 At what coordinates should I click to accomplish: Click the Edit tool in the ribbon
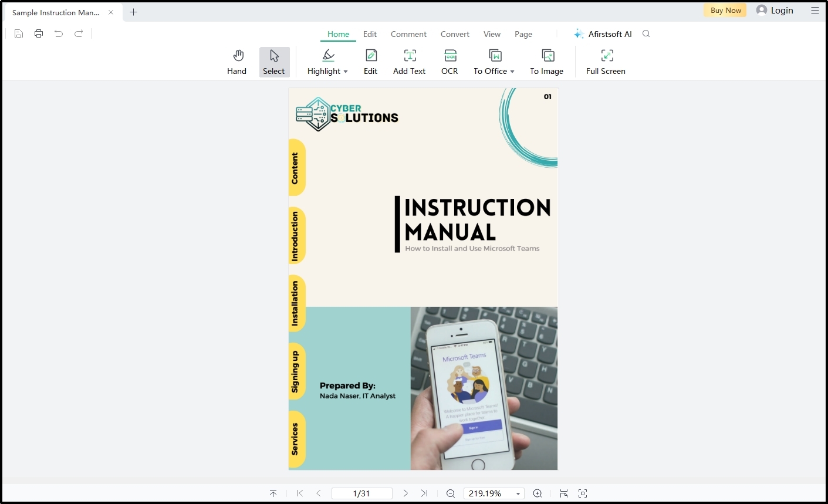[x=371, y=62]
